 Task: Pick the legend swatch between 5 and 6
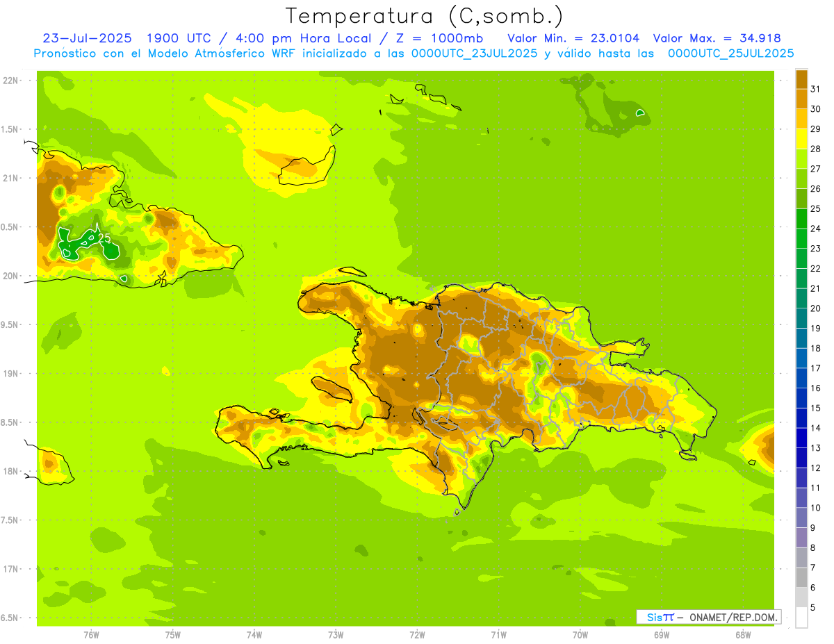801,597
